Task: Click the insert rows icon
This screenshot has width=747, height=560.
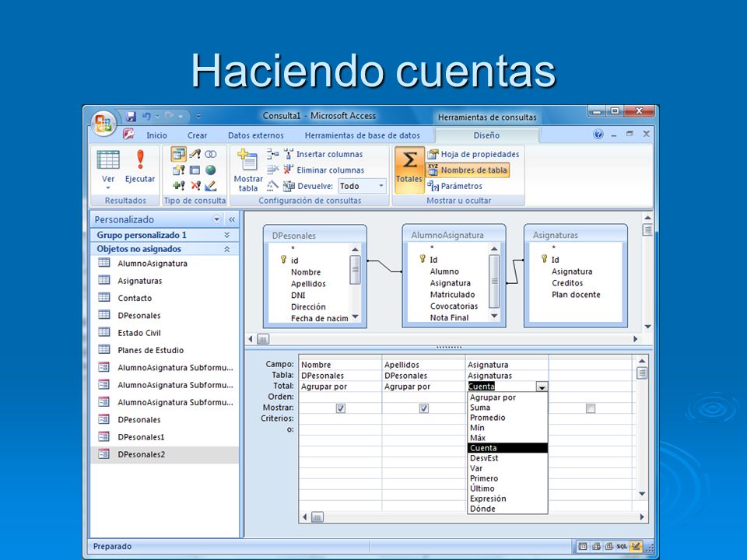Action: pos(272,154)
